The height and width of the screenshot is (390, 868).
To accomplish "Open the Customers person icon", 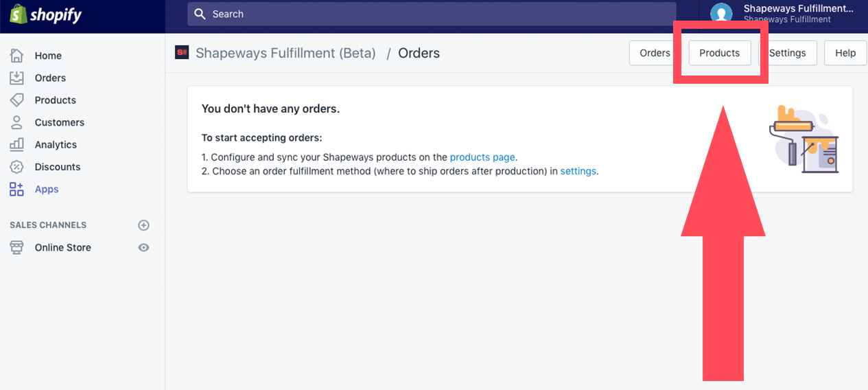I will click(x=16, y=122).
